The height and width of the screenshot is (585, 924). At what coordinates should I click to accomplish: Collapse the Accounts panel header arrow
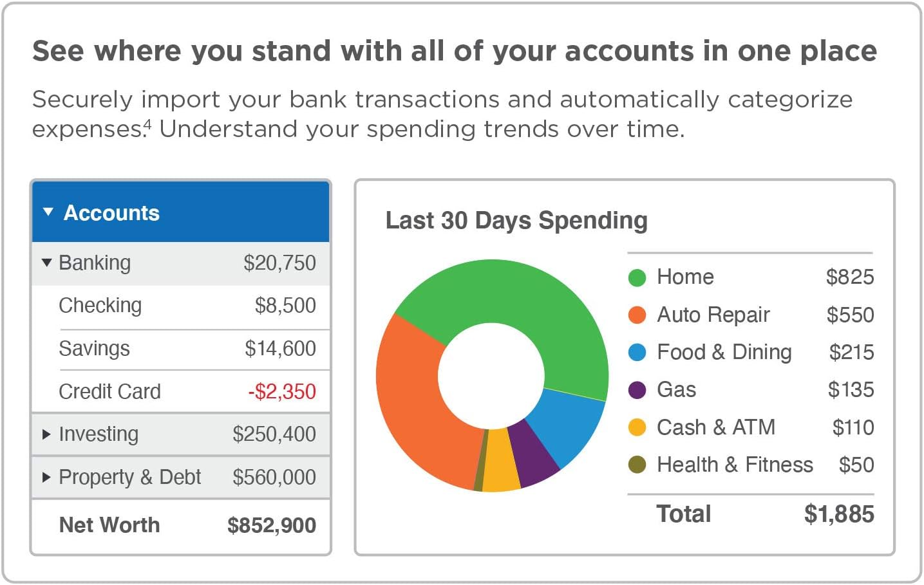pyautogui.click(x=48, y=212)
